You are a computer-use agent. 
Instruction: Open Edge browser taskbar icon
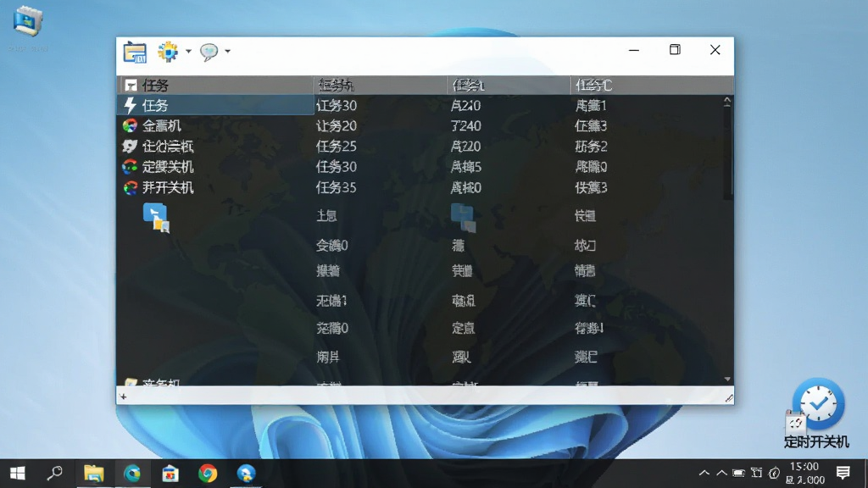pyautogui.click(x=132, y=473)
